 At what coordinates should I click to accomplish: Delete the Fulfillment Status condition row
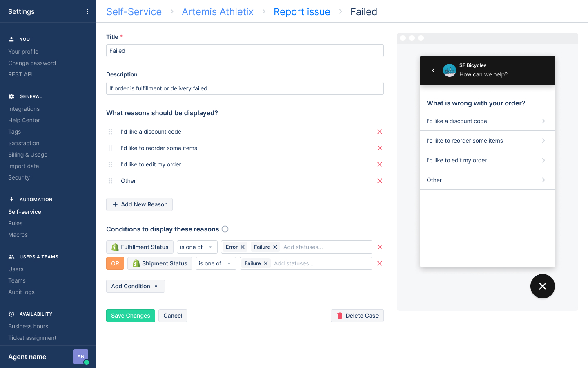[380, 247]
